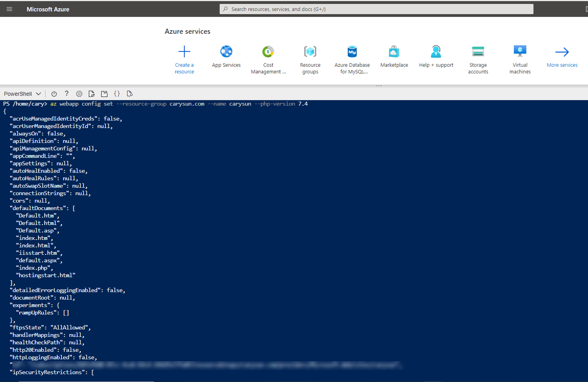Click the az webapp config set command line
Viewport: 588px width, 382px height.
point(179,104)
